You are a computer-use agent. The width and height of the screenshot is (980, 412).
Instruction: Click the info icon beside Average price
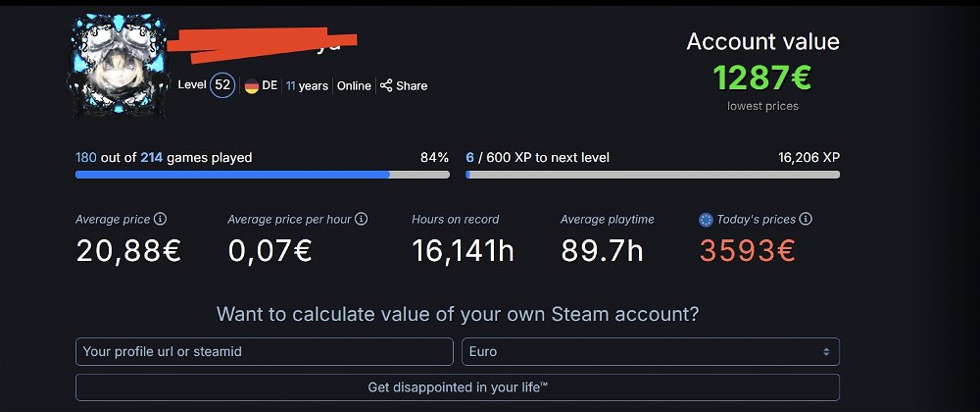(160, 219)
